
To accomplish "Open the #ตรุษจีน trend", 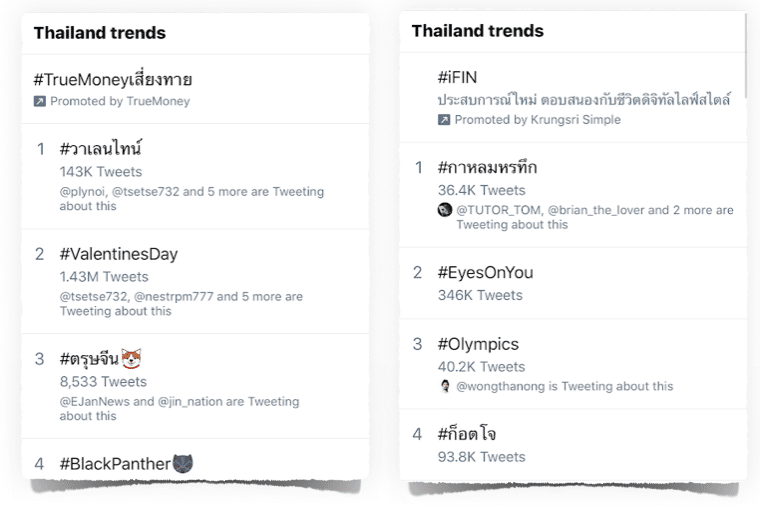I will tap(89, 359).
